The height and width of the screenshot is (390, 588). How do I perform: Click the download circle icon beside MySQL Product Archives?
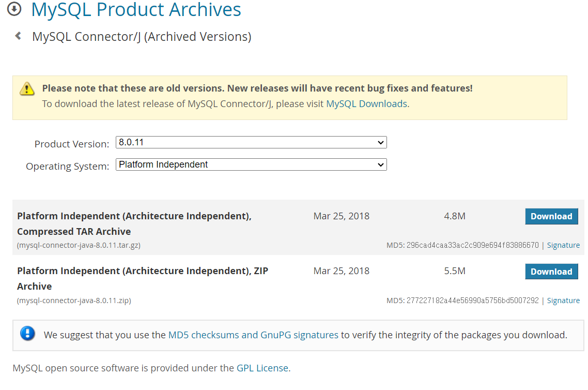[x=14, y=9]
